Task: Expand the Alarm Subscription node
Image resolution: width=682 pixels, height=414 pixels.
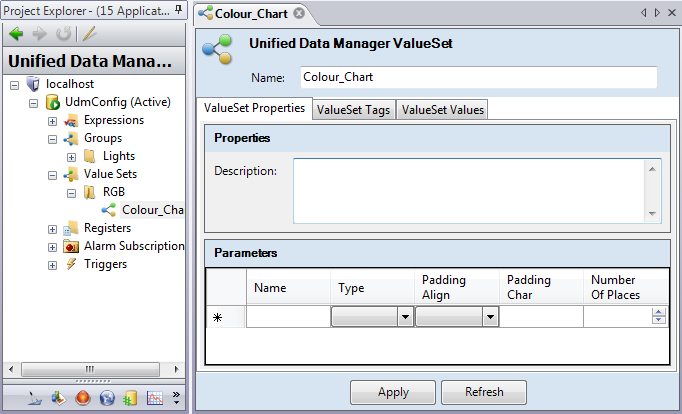Action: pyautogui.click(x=52, y=247)
